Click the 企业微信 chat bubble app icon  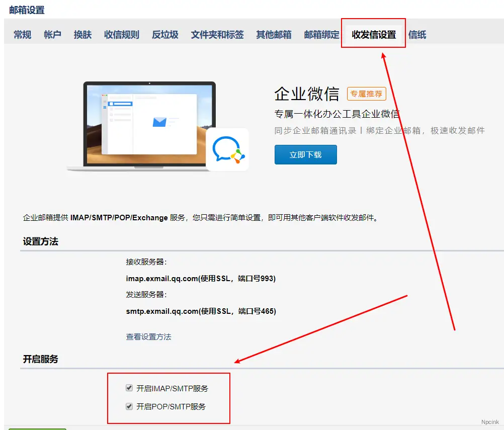point(227,149)
